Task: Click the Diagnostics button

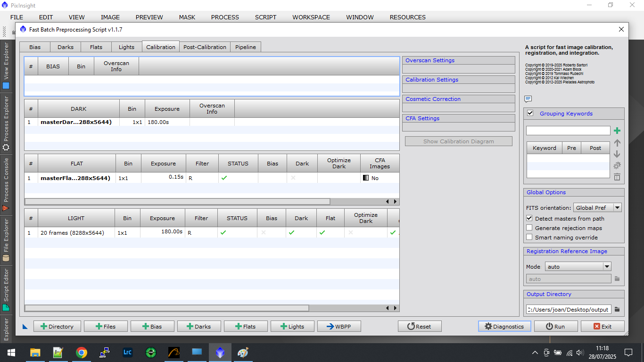Action: pyautogui.click(x=504, y=326)
